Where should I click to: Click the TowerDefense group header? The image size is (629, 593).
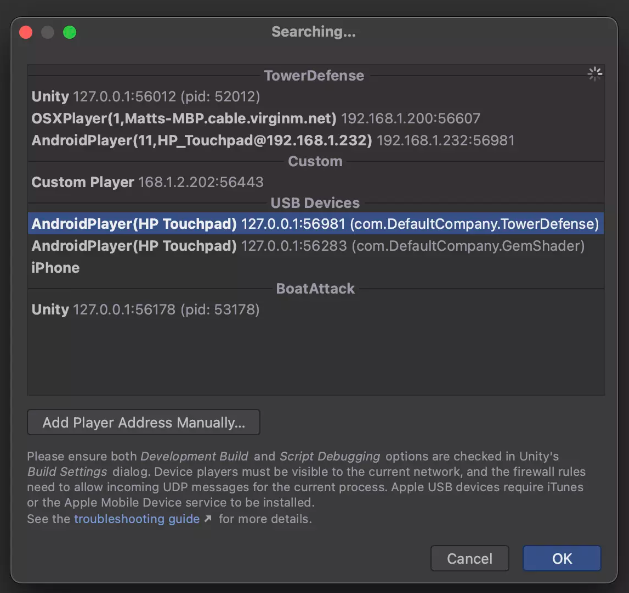coord(314,76)
